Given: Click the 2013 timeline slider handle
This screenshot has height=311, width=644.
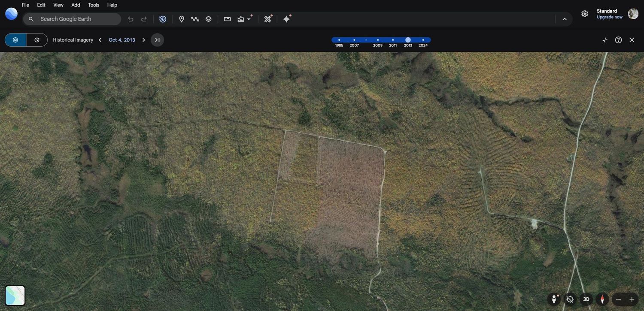Looking at the screenshot, I should point(408,40).
